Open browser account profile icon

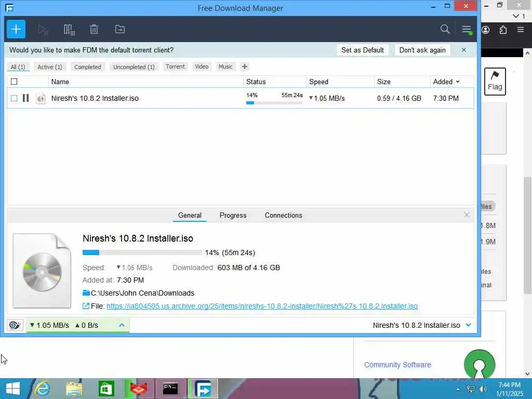[486, 30]
